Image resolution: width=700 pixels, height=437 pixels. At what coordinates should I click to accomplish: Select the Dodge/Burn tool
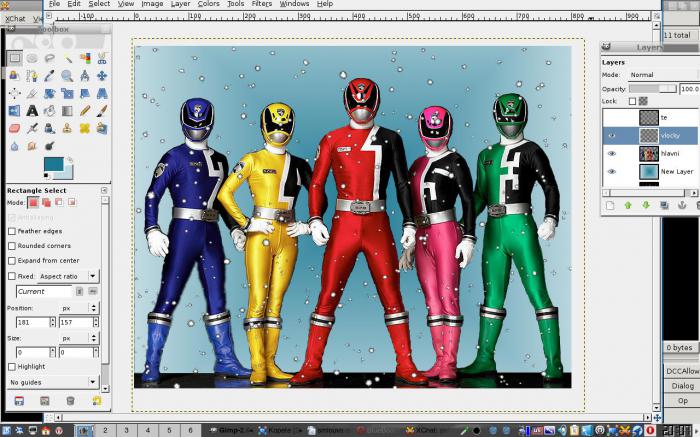50,146
